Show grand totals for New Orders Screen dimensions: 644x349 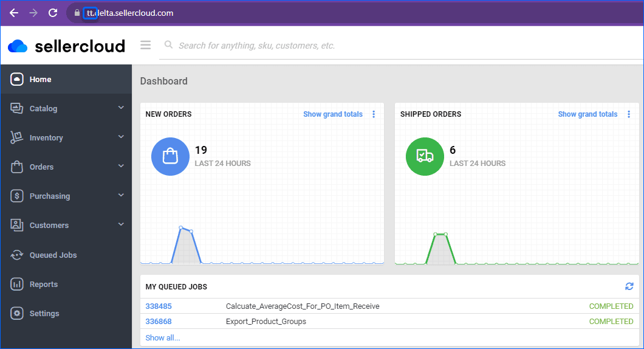click(333, 114)
